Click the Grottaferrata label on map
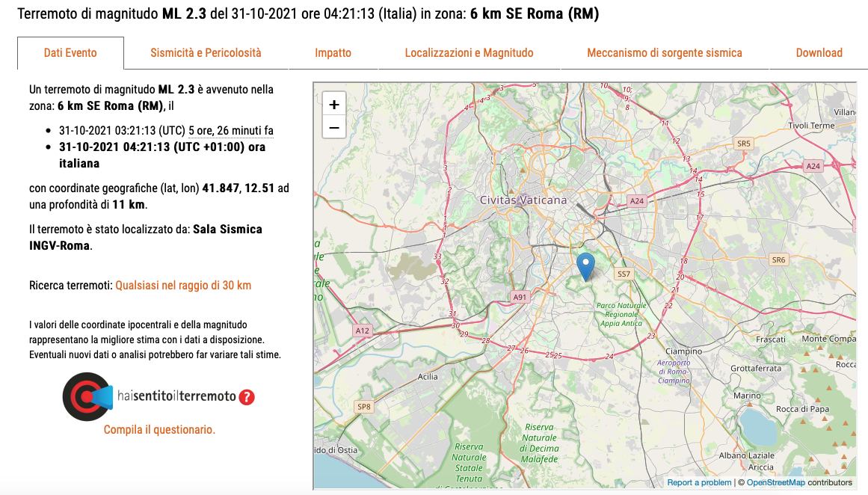868x495 pixels. (756, 368)
